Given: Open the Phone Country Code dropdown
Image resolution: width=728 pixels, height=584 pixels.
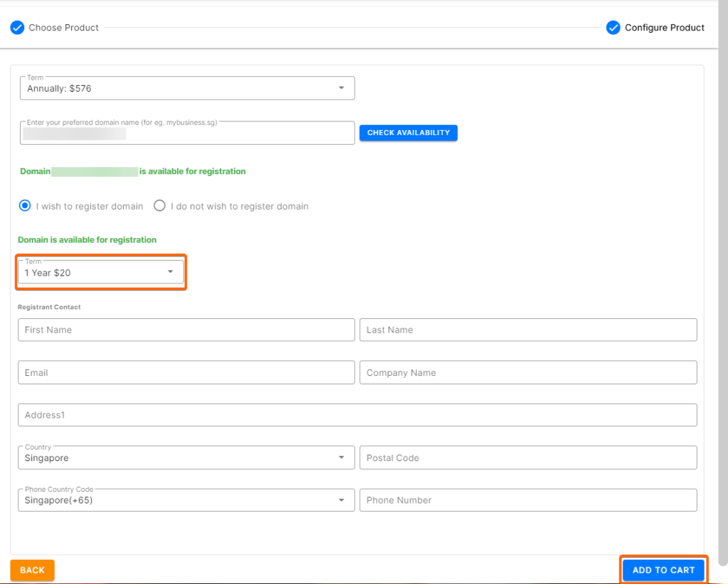Looking at the screenshot, I should [186, 500].
